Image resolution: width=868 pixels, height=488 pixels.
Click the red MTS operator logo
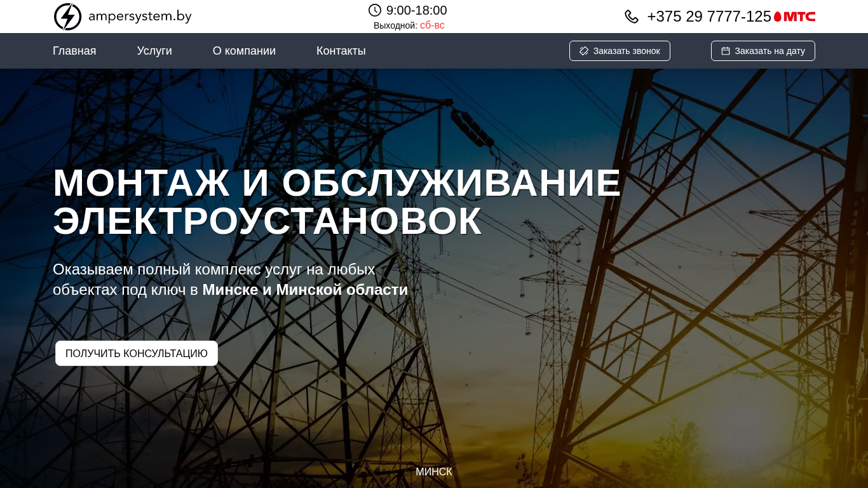[794, 17]
